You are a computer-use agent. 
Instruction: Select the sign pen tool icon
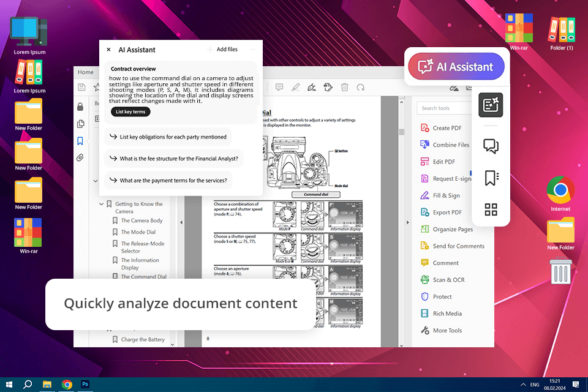[312, 88]
